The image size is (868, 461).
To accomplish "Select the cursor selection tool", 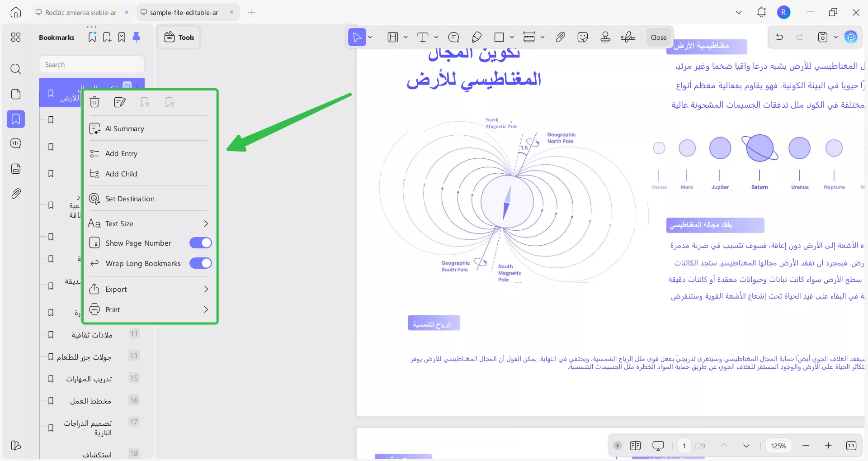I will point(357,37).
